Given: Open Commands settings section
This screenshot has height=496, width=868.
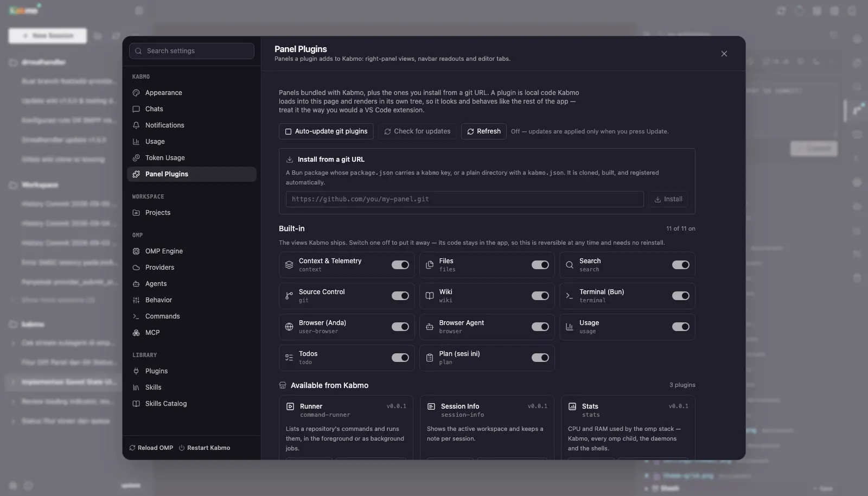Looking at the screenshot, I should point(192,316).
